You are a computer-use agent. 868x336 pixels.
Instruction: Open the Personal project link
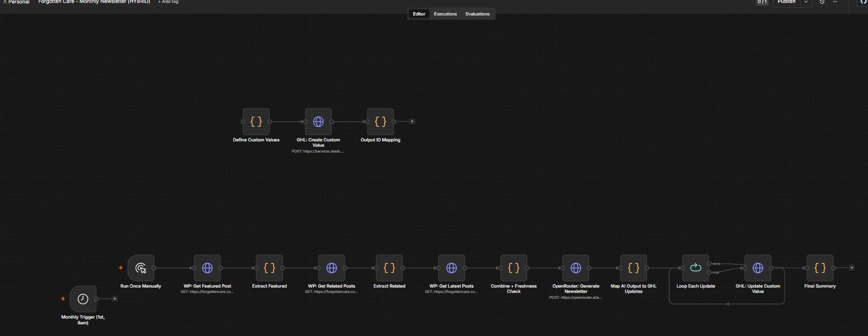[x=16, y=2]
